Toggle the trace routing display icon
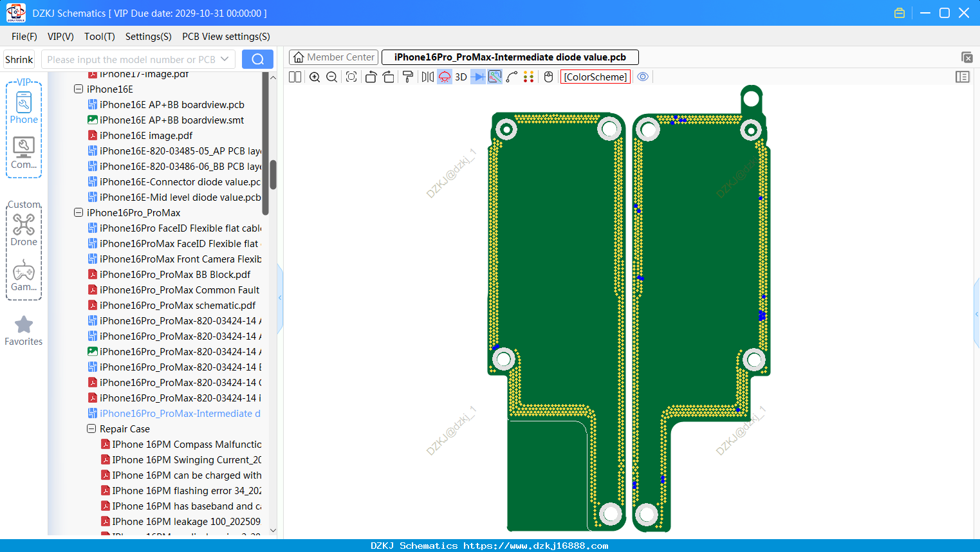 pos(495,77)
